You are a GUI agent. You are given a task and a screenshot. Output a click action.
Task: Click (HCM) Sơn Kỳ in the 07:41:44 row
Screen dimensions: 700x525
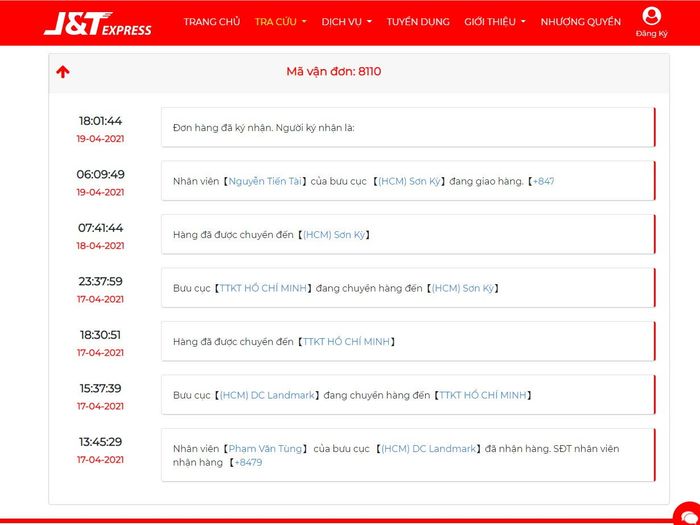[334, 235]
